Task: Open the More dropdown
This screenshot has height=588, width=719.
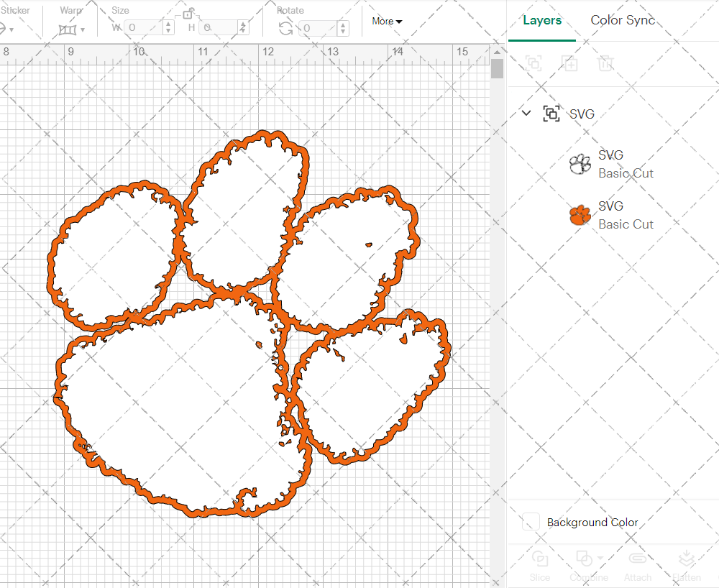Action: pos(386,22)
